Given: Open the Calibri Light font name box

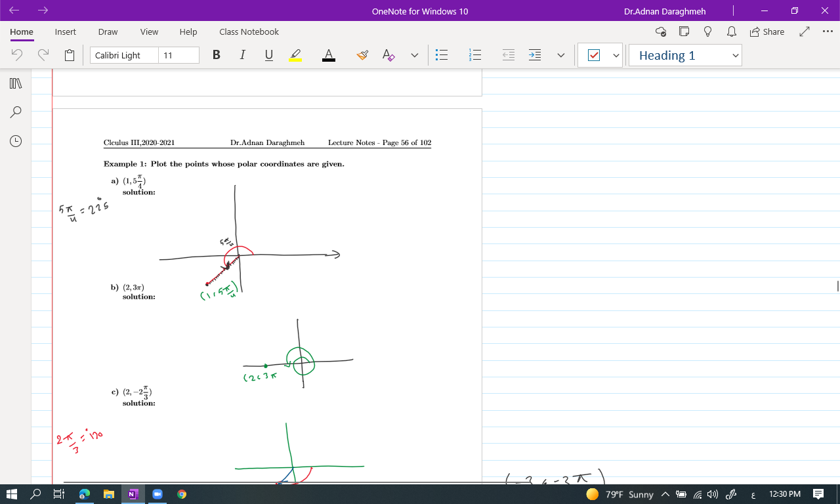Looking at the screenshot, I should pyautogui.click(x=124, y=55).
